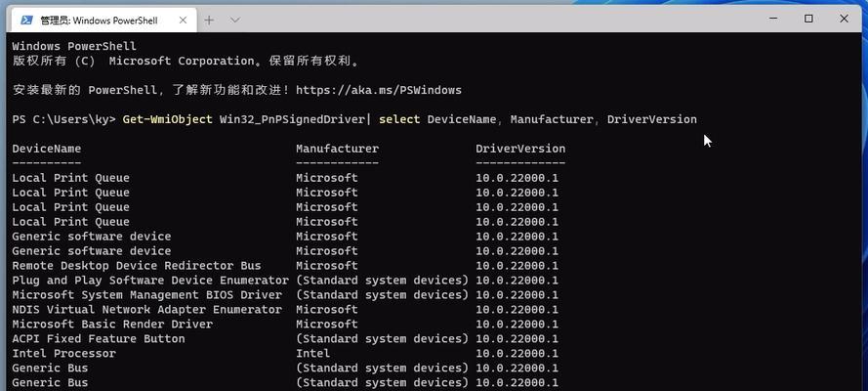This screenshot has height=391, width=868.
Task: Close the terminal window
Action: click(x=844, y=19)
